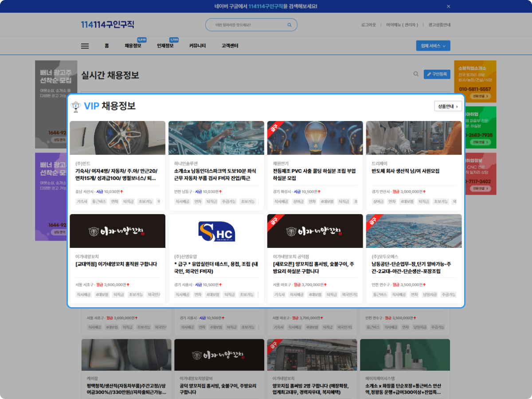
Task: Open 마이메뉴 (관리자) link
Action: coord(402,25)
